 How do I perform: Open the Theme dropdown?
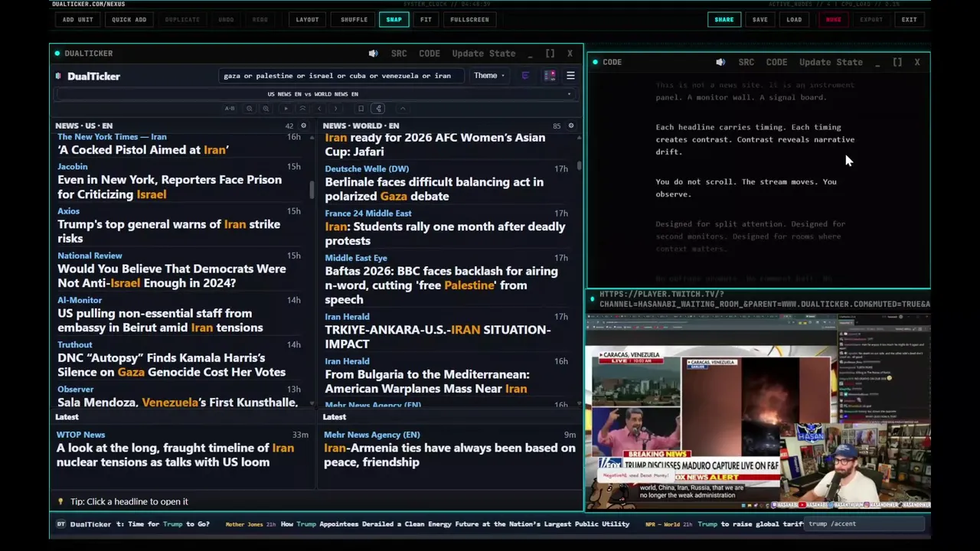coord(488,76)
